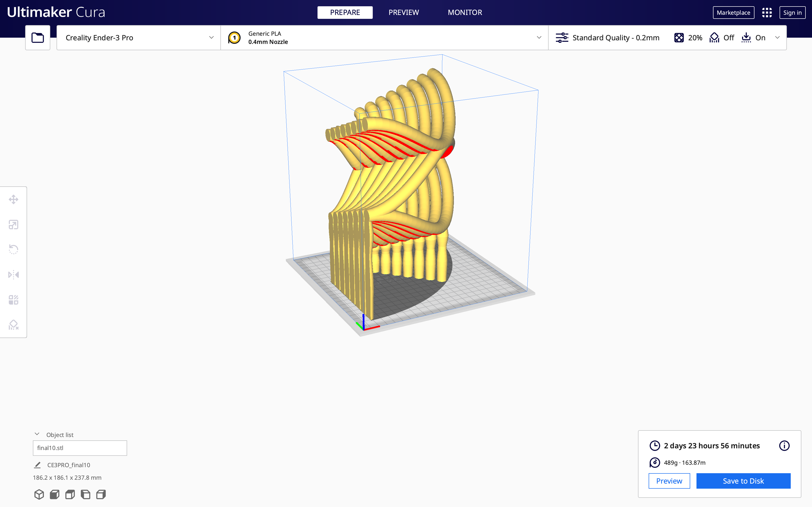Switch to the MONITOR stage tab
The width and height of the screenshot is (812, 507).
(x=465, y=12)
